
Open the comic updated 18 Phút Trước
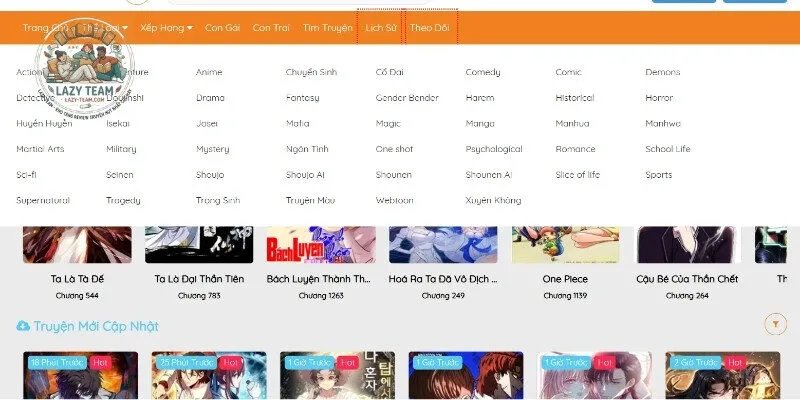[80, 376]
